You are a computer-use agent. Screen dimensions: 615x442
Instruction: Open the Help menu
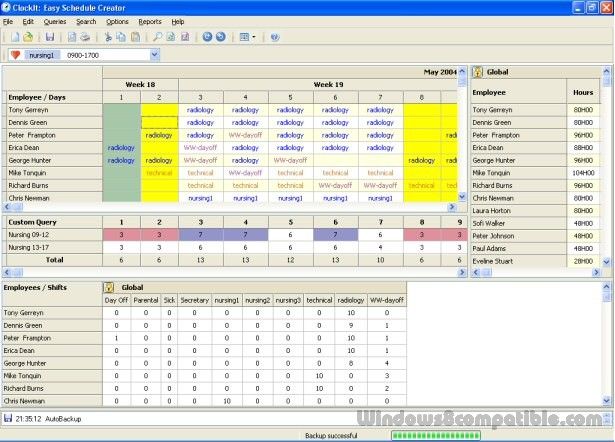(x=178, y=22)
